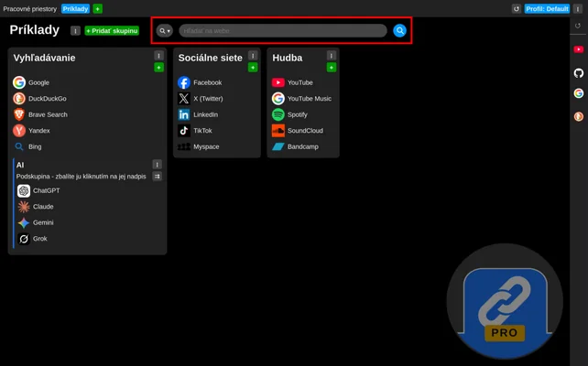The width and height of the screenshot is (588, 366).
Task: Click the SoundCloud icon
Action: 278,131
